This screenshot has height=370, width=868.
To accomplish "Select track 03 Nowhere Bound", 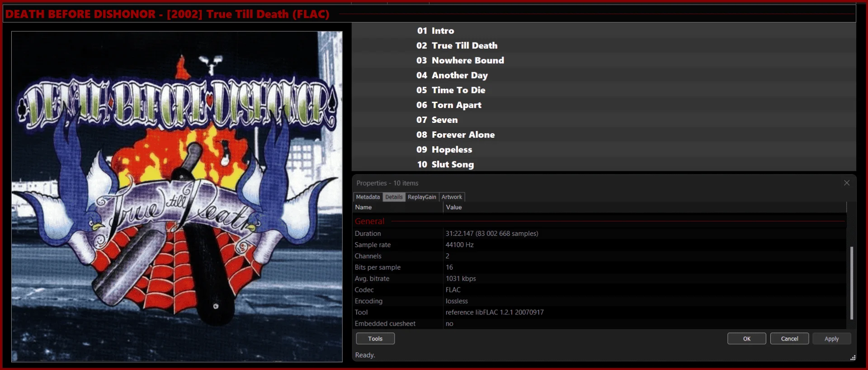I will click(604, 61).
